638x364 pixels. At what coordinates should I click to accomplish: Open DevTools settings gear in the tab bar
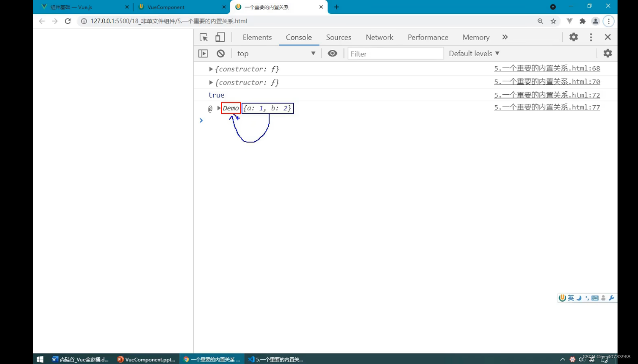click(x=574, y=37)
